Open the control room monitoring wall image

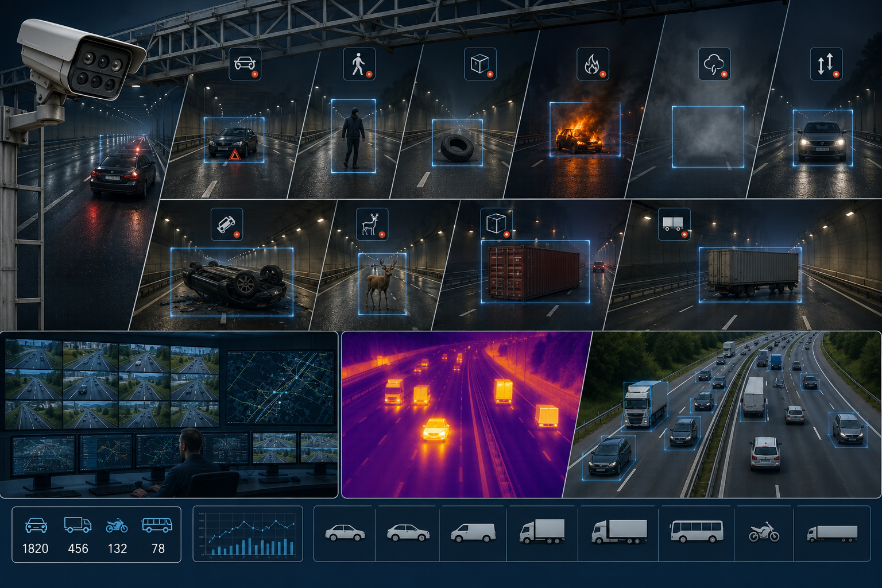[x=169, y=415]
